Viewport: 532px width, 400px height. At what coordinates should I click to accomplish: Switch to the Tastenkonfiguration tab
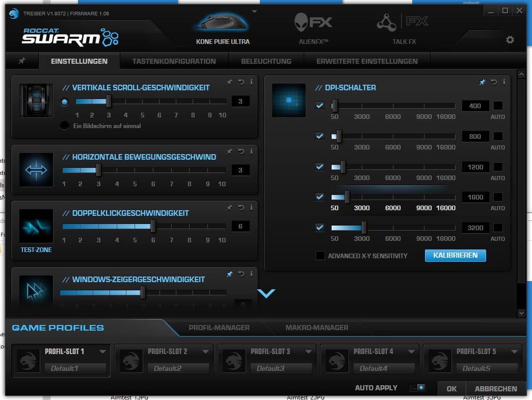(x=174, y=61)
